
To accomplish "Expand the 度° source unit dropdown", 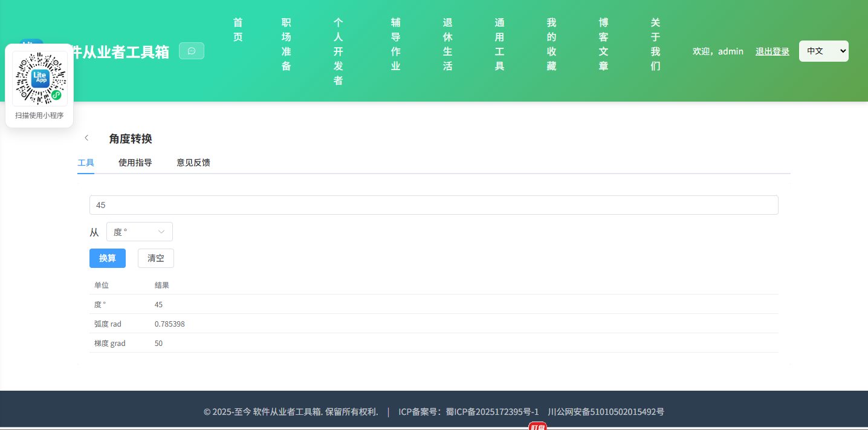I will point(140,232).
